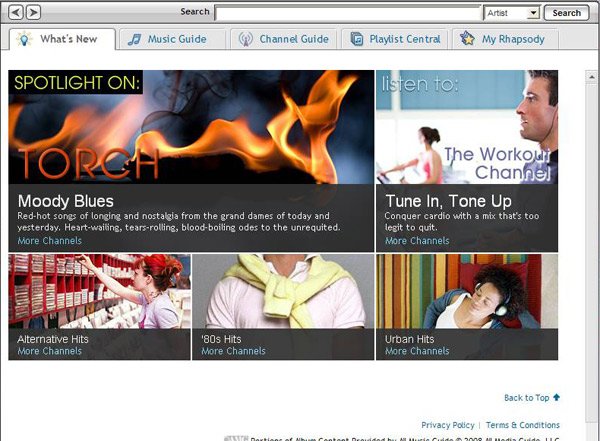600x441 pixels.
Task: Click the Urban Hits title
Action: click(409, 339)
